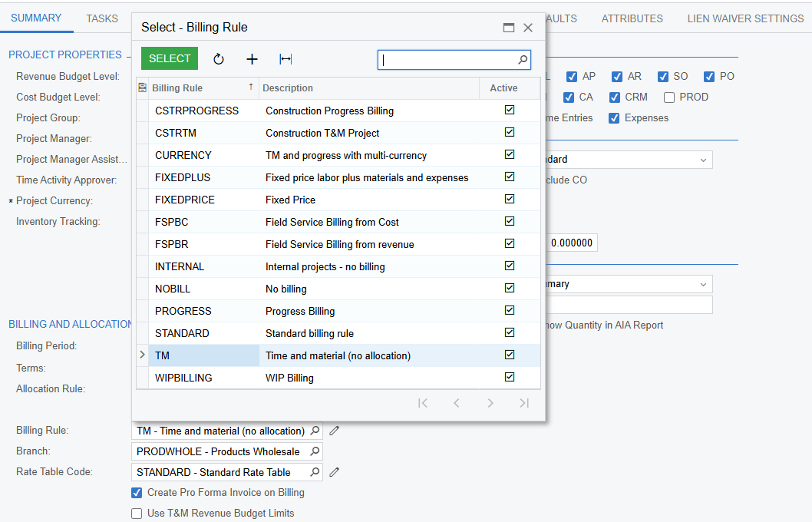
Task: Open the Branch field lookup magnifier
Action: click(x=315, y=451)
